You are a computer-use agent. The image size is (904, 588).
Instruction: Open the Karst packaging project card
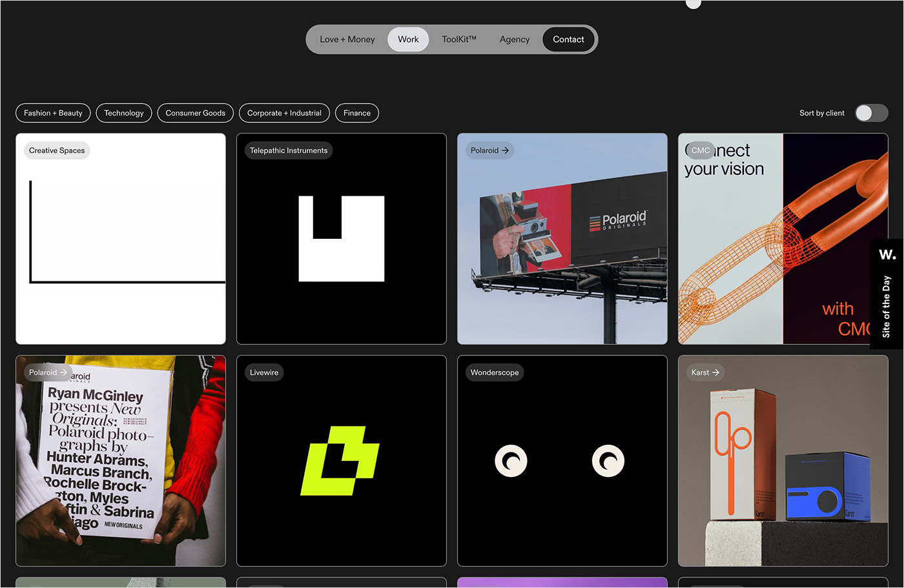783,461
